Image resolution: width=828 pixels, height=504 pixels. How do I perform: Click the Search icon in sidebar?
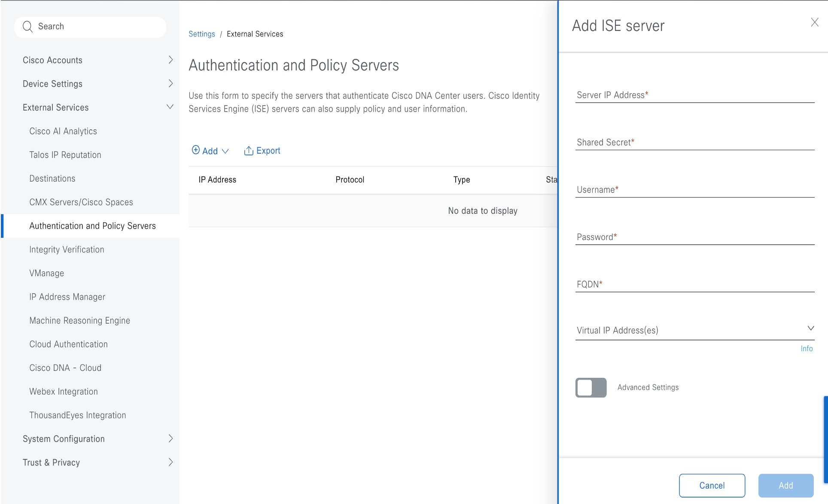(x=28, y=27)
